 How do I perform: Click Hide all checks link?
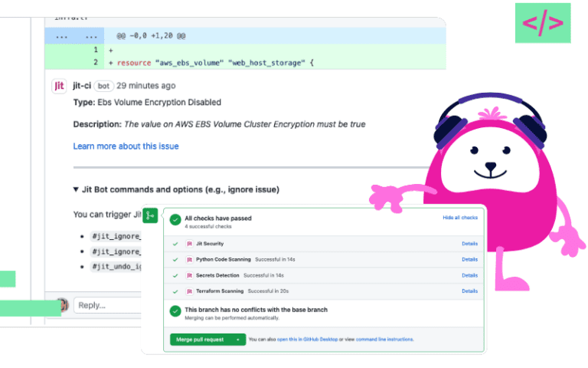[460, 218]
